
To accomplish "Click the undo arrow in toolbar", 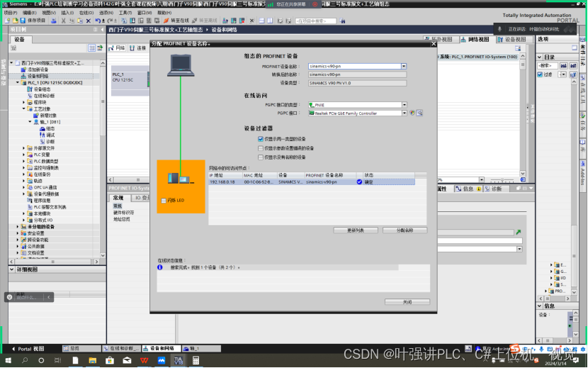I will [x=98, y=21].
